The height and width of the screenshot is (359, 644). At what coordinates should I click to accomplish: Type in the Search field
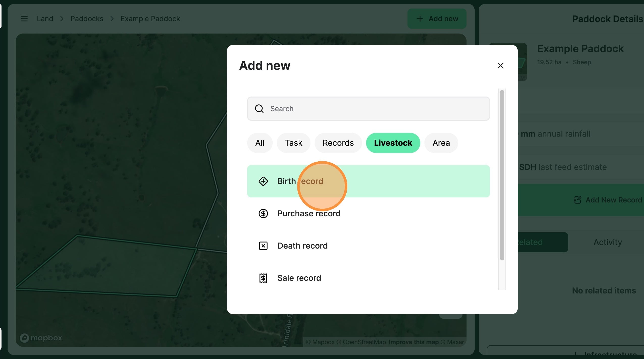[374, 109]
